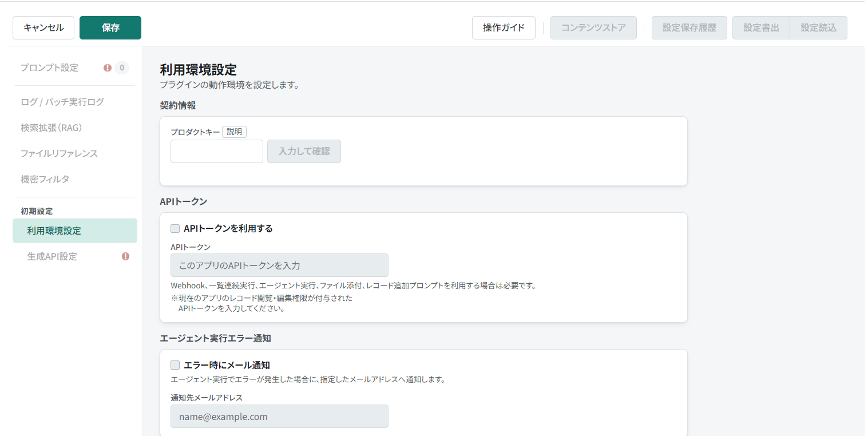868x436 pixels.
Task: Click 設定書出 to export settings
Action: (x=761, y=27)
